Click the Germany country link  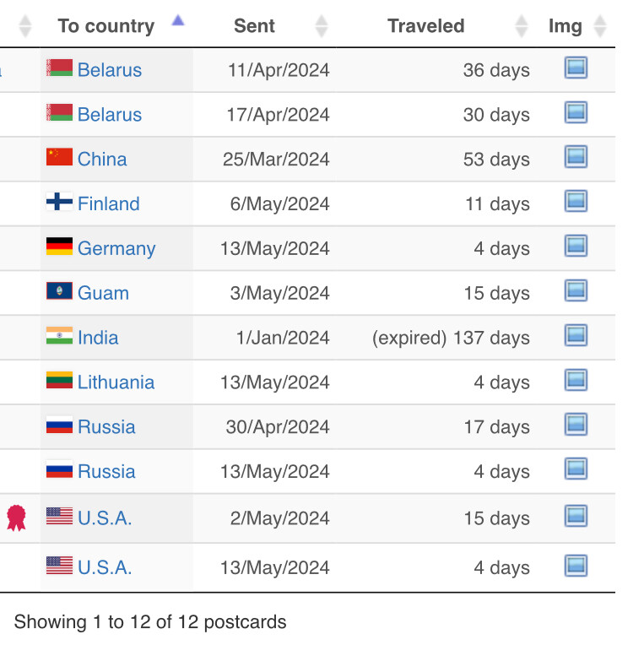(x=116, y=248)
